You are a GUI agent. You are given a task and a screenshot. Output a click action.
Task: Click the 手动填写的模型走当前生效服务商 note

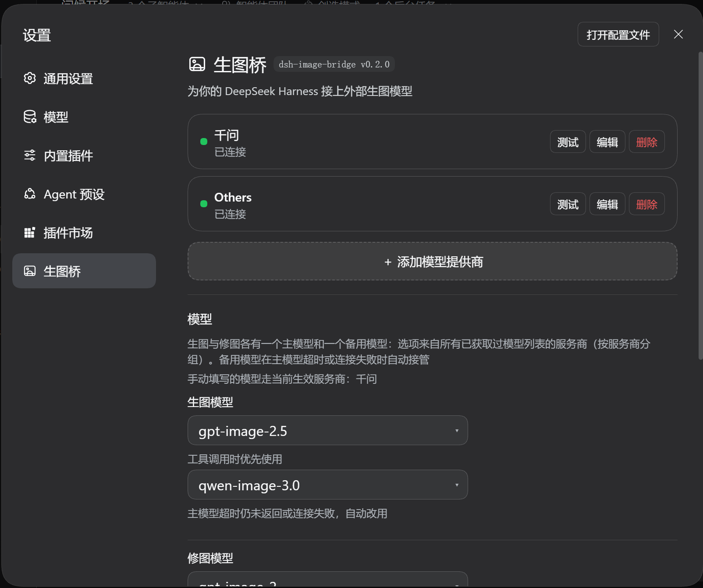282,379
